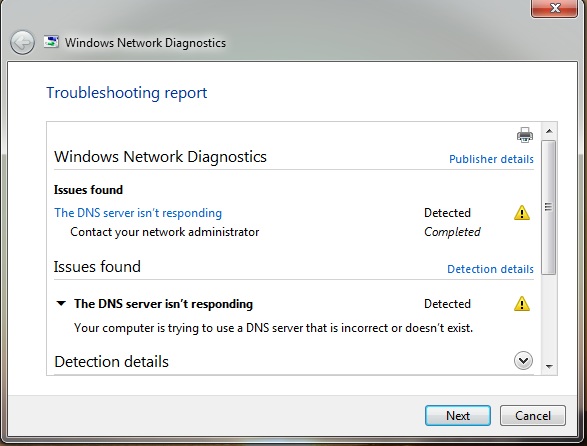Print the report using the printer icon
Viewport: 587px width, 446px height.
524,135
